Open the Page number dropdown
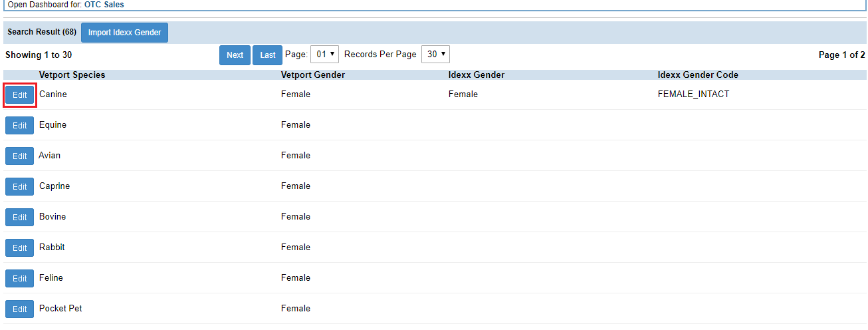This screenshot has width=868, height=330. [x=325, y=55]
